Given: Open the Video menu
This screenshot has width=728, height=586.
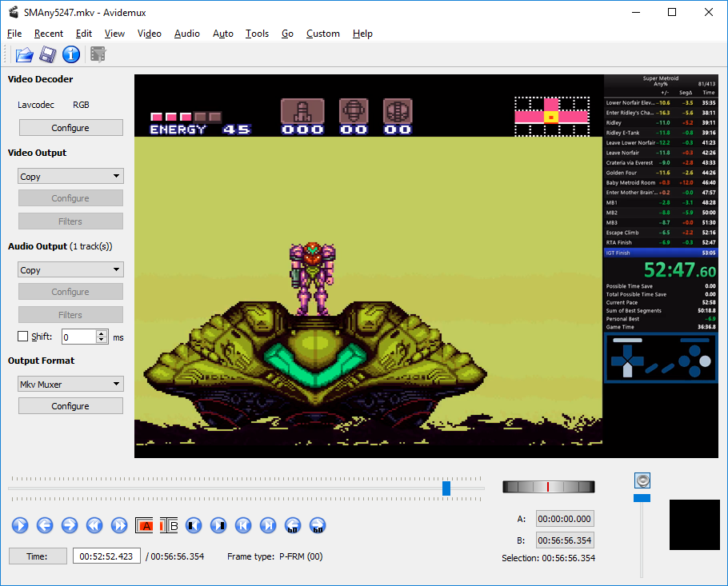Looking at the screenshot, I should pyautogui.click(x=149, y=34).
